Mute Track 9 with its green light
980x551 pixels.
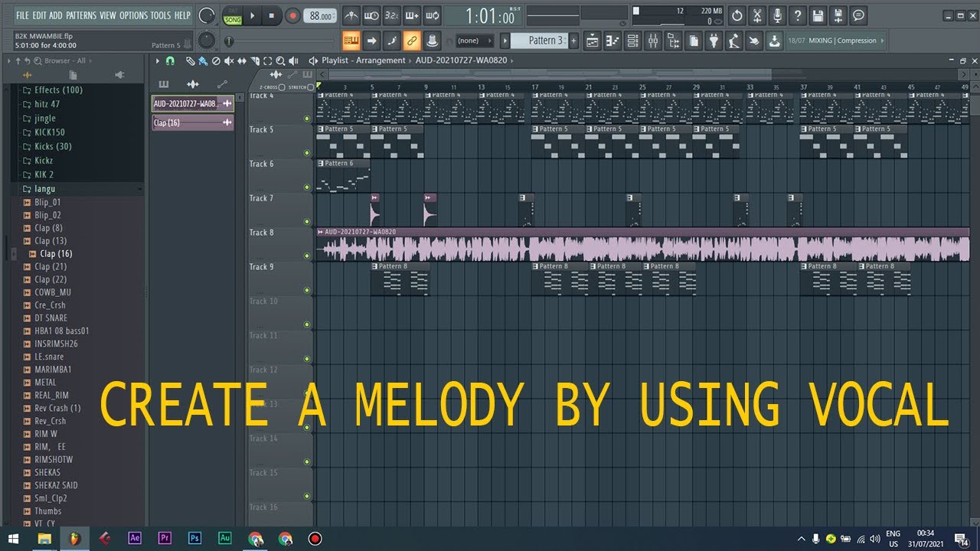[x=307, y=291]
